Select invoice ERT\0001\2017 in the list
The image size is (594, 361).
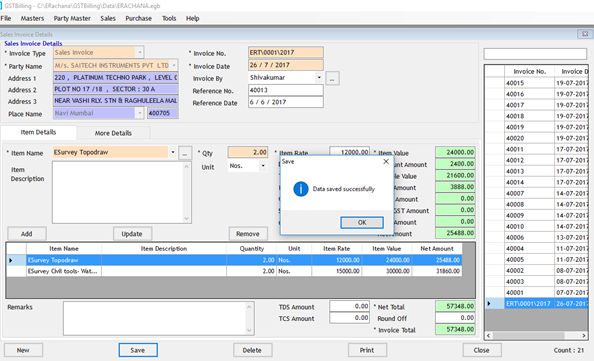click(x=536, y=303)
